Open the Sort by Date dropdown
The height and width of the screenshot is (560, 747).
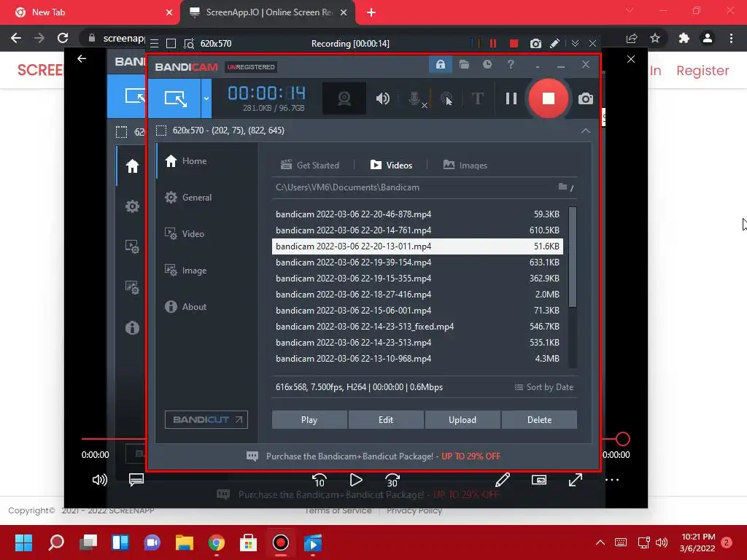[x=544, y=387]
